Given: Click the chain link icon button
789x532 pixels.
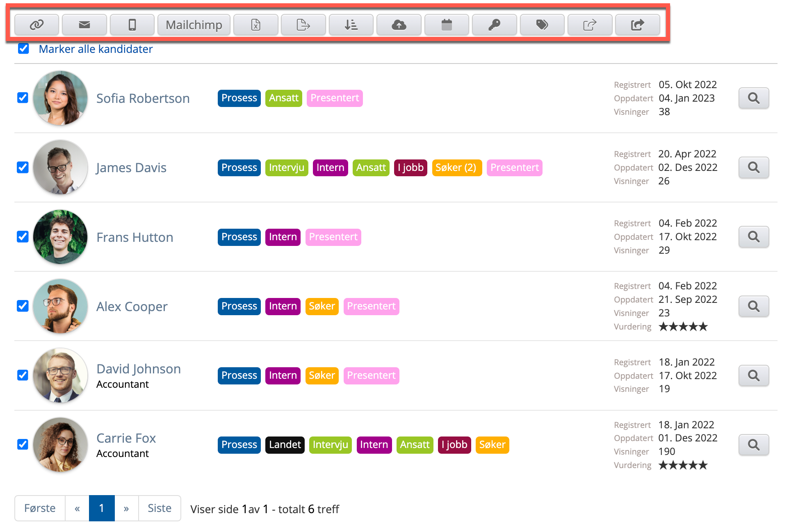Looking at the screenshot, I should [36, 25].
